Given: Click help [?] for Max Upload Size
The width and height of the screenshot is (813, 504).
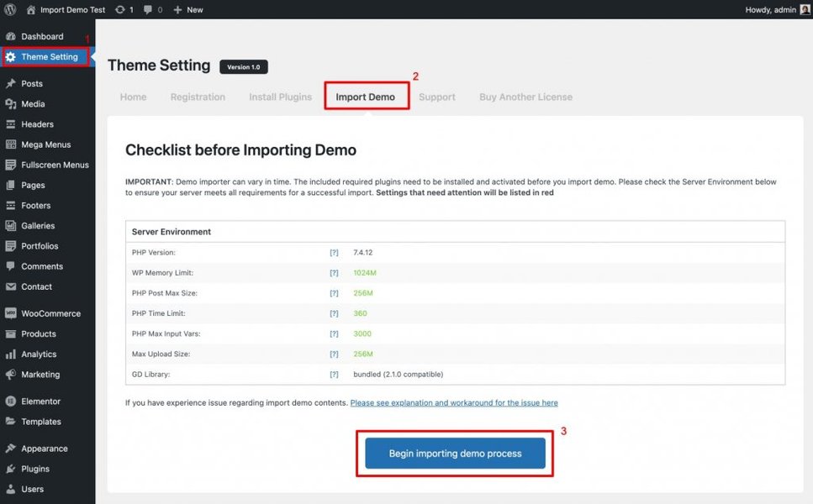Looking at the screenshot, I should click(334, 354).
